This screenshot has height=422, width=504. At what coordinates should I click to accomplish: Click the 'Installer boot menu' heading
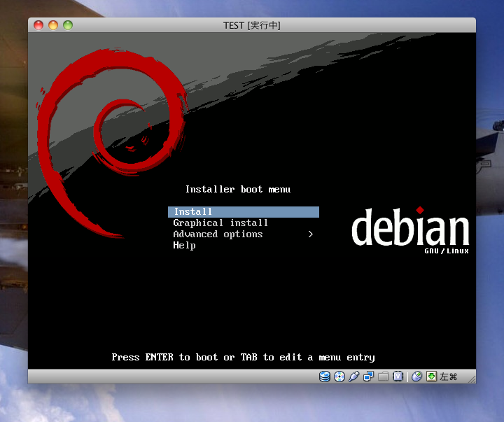(238, 190)
